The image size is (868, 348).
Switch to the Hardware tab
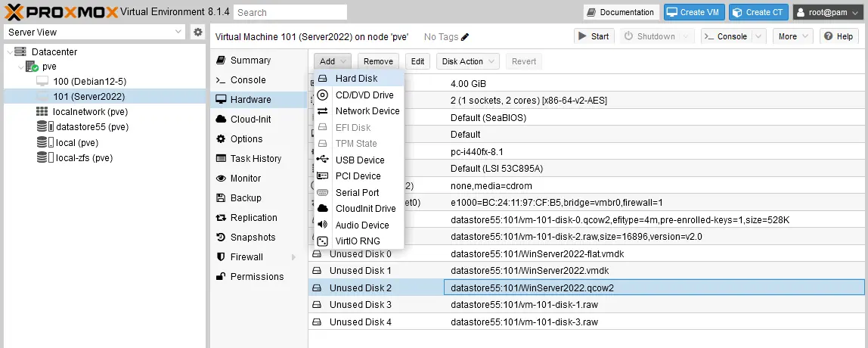click(259, 100)
